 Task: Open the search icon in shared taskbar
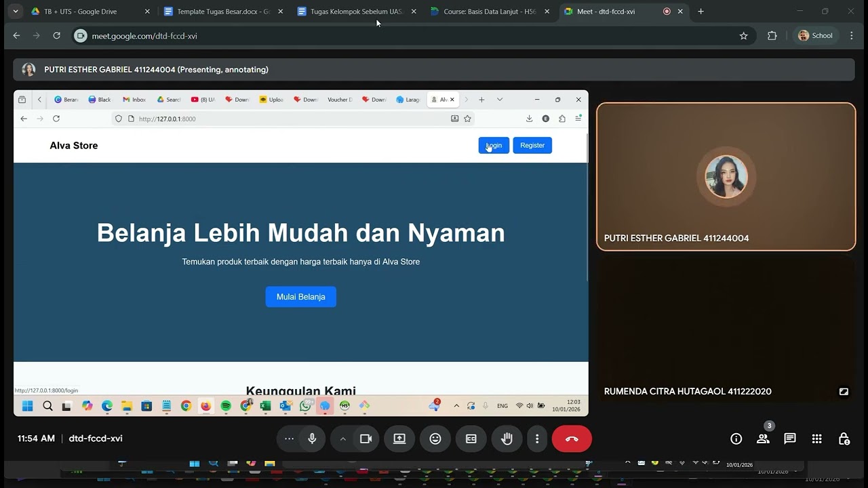point(47,406)
